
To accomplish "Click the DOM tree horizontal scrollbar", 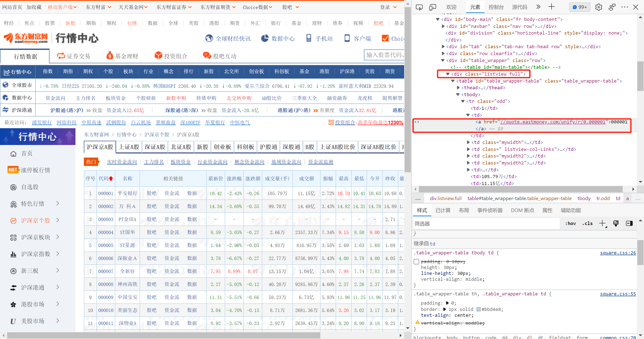I will click(520, 189).
